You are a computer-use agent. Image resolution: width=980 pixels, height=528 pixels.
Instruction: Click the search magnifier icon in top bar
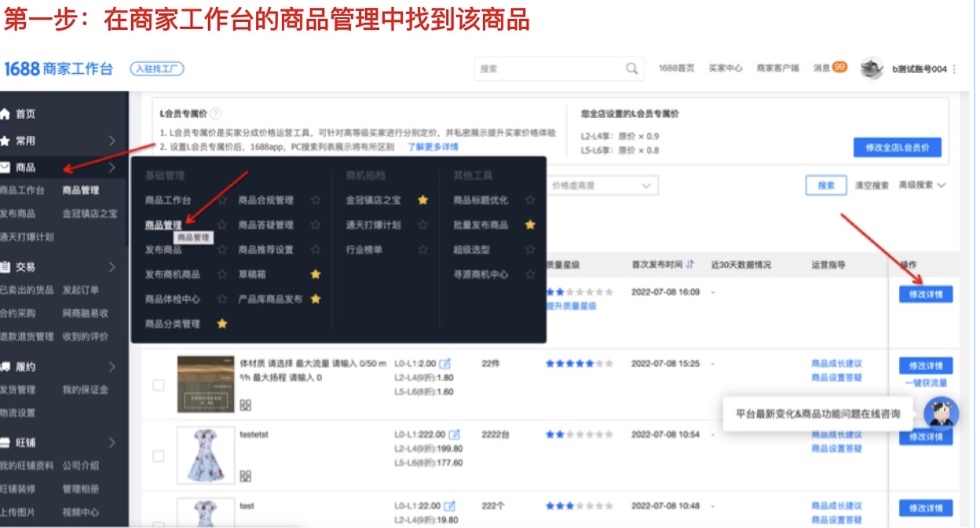tap(631, 69)
